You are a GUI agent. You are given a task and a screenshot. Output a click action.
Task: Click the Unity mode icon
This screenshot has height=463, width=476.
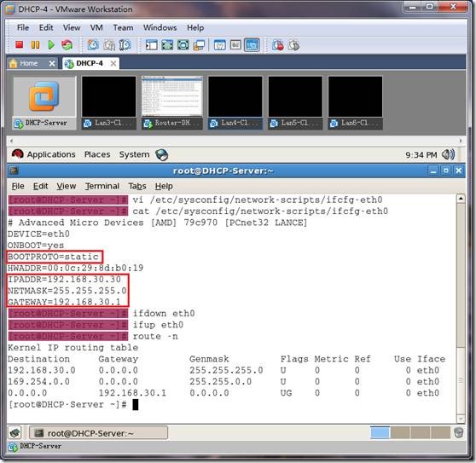coord(199,45)
